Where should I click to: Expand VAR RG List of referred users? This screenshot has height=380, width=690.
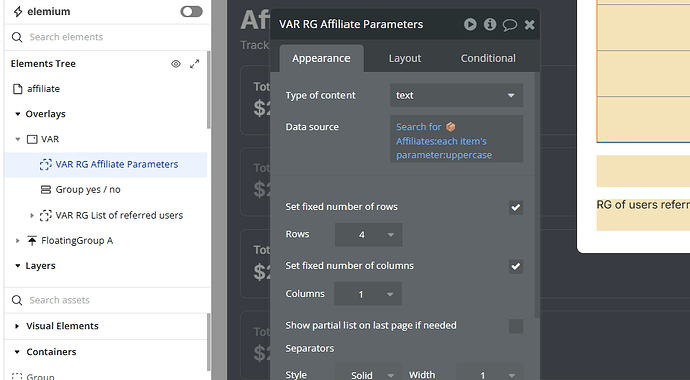pos(32,216)
